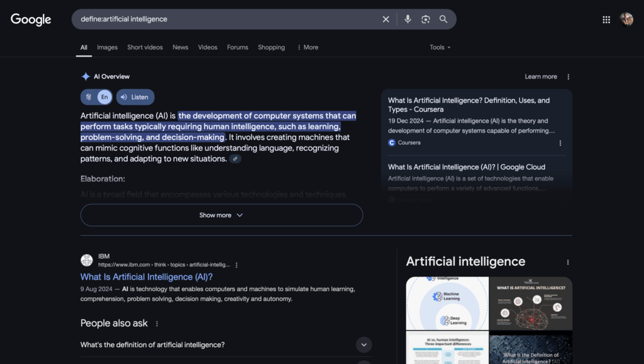Expand the Tools dropdown

pyautogui.click(x=440, y=48)
